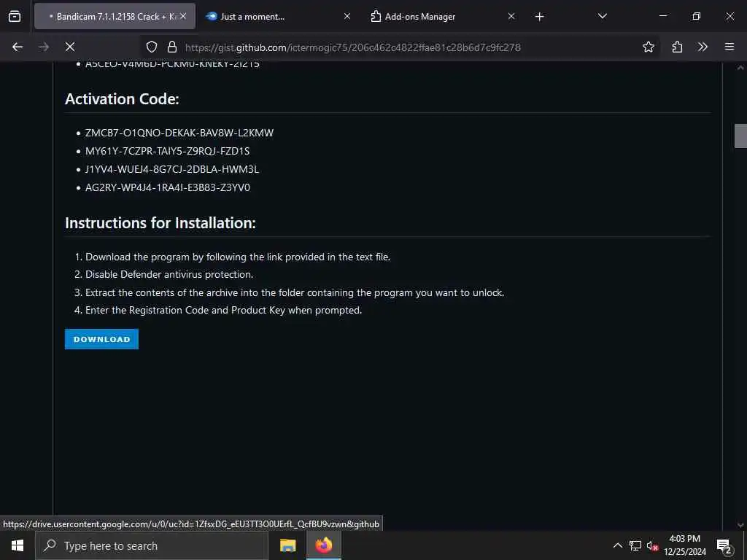
Task: Click the Extract the contents instruction line
Action: coord(295,292)
